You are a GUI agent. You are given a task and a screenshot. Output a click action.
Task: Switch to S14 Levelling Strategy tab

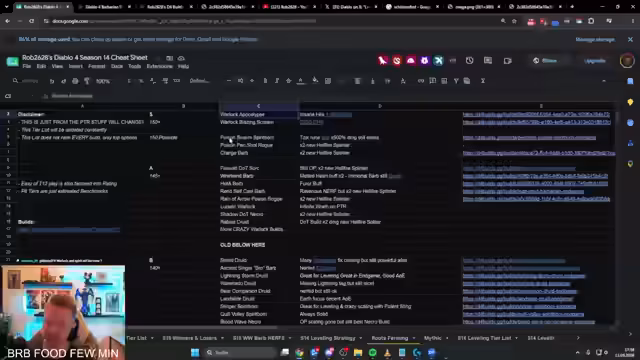pyautogui.click(x=328, y=338)
